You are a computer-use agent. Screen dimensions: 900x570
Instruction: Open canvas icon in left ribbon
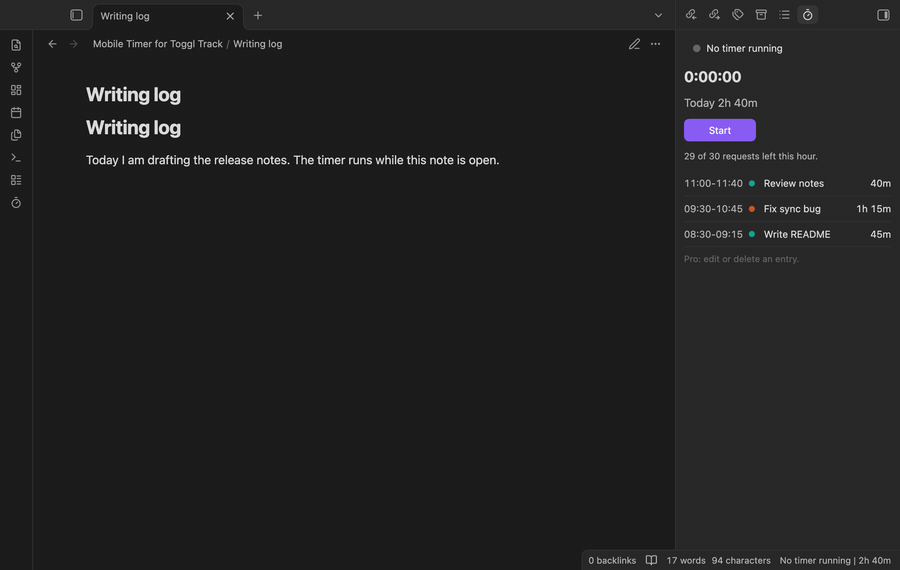[x=16, y=90]
